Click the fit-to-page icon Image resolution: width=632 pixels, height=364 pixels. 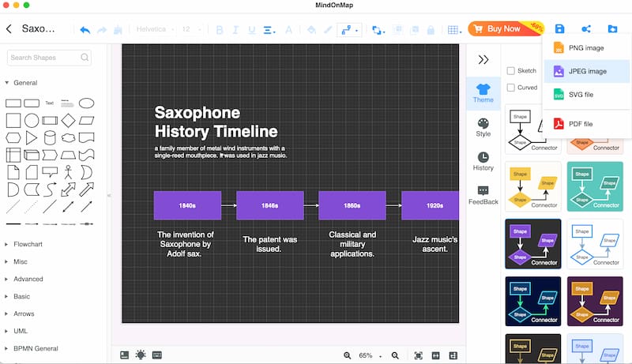[419, 355]
